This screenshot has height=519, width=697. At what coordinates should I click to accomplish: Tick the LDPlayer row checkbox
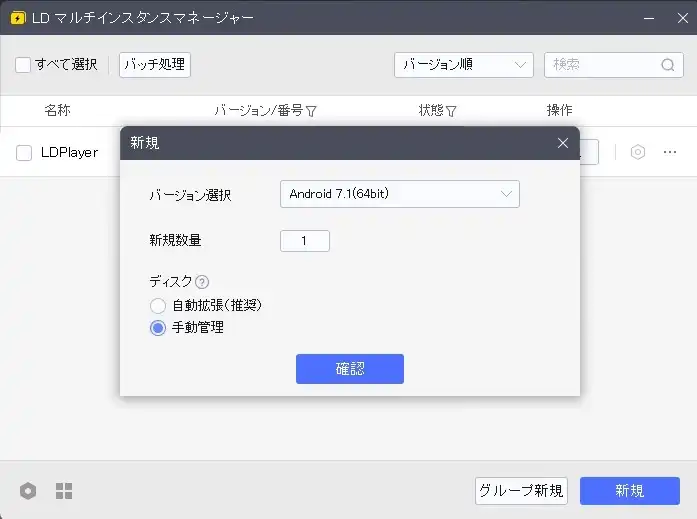tap(24, 152)
